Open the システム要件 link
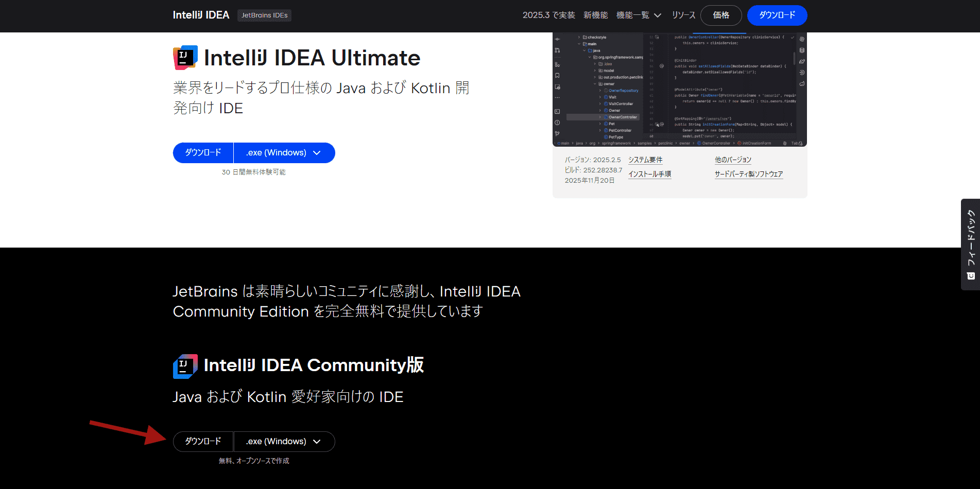Viewport: 980px width, 489px height. coord(645,160)
